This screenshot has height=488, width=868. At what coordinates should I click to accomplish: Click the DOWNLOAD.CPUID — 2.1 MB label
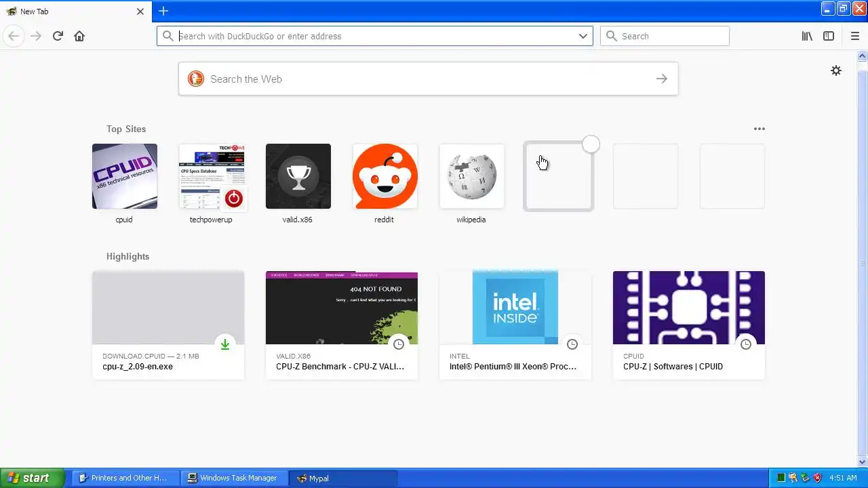pyautogui.click(x=151, y=356)
